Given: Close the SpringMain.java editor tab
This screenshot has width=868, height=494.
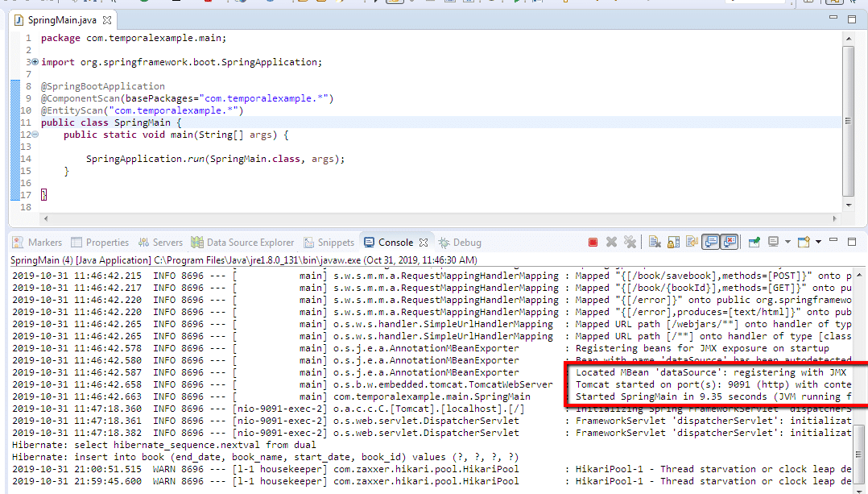Looking at the screenshot, I should pos(108,19).
